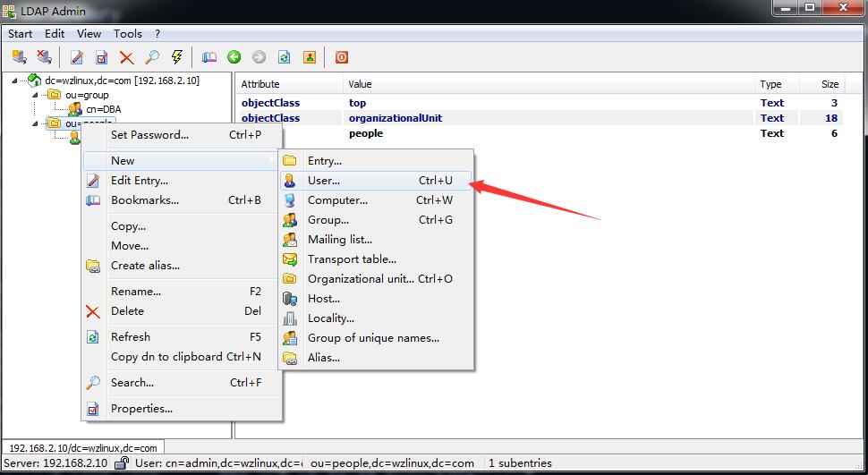
Task: Click the Bookmarks book toolbar icon
Action: [x=209, y=57]
